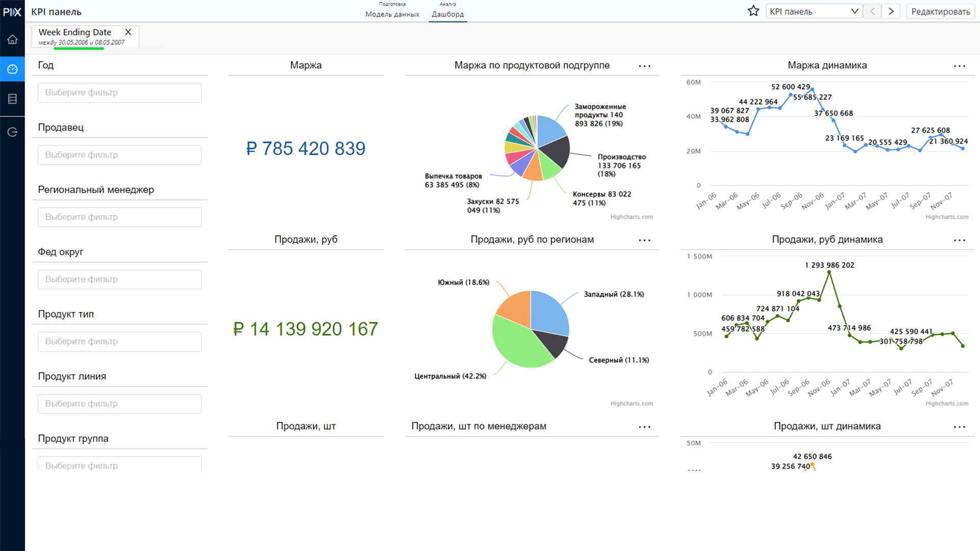980x551 pixels.
Task: Remove the Week Ending Date filter
Action: (x=128, y=32)
